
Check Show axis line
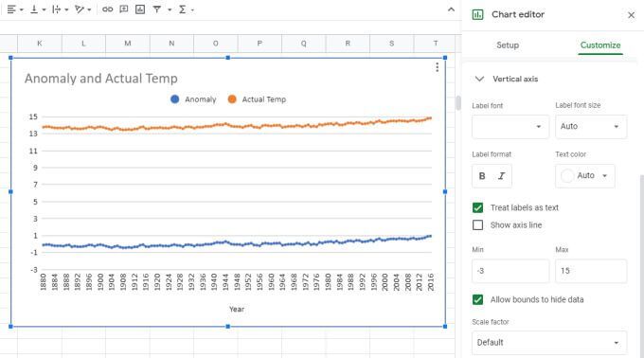477,225
